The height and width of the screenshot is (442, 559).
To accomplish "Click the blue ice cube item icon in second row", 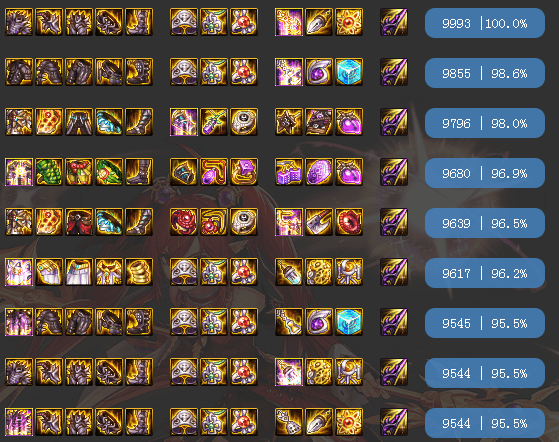I will [x=349, y=72].
